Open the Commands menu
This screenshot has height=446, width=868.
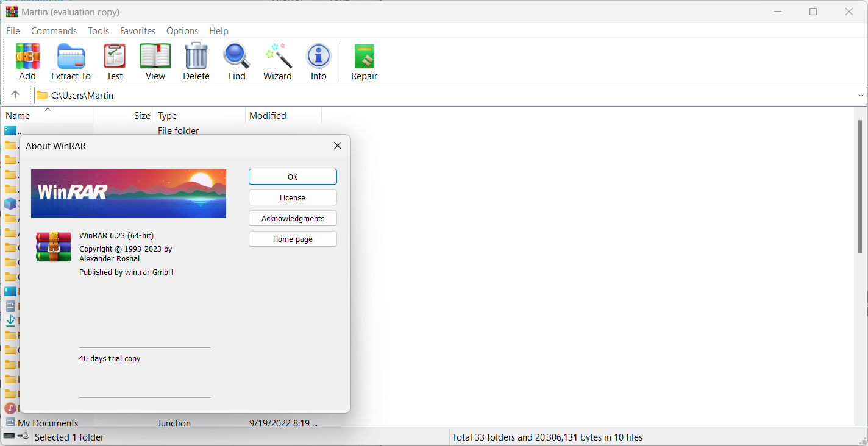pos(54,30)
